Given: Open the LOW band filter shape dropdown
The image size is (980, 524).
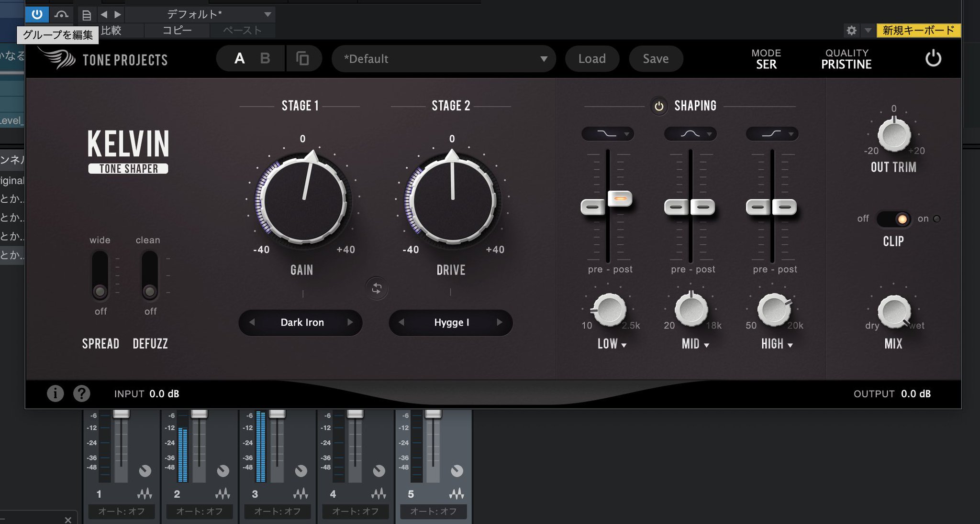Looking at the screenshot, I should 608,134.
